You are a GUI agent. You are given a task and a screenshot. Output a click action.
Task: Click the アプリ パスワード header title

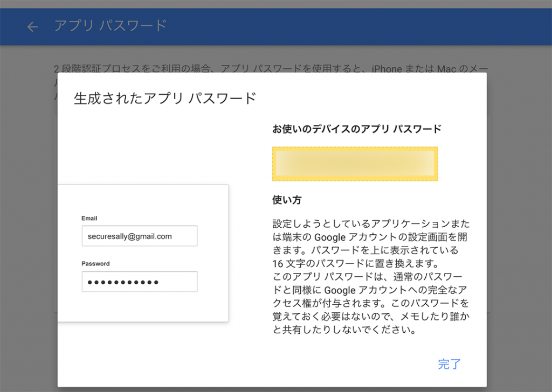(110, 26)
